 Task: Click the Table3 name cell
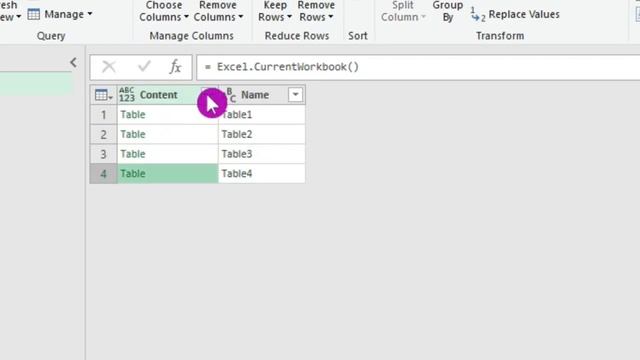tap(262, 154)
